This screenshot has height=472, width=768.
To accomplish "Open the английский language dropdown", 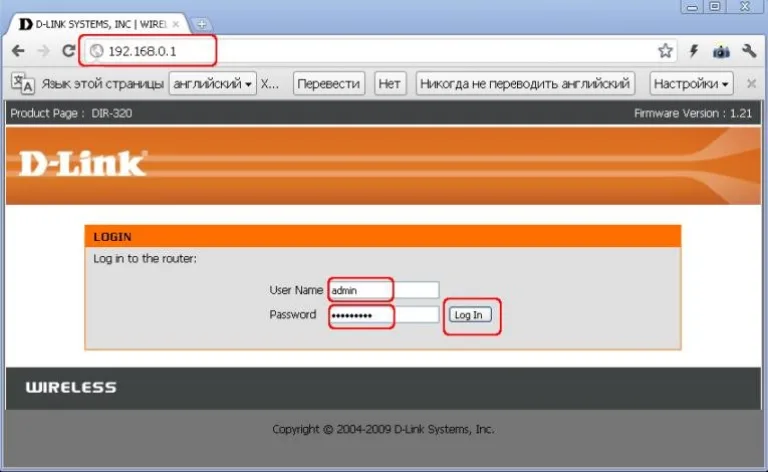I will 213,84.
